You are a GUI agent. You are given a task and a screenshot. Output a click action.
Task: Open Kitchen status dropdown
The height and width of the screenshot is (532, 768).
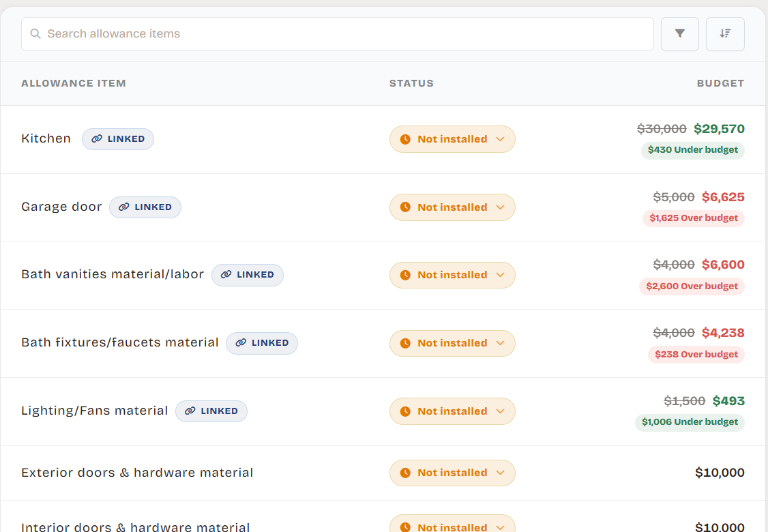[453, 139]
